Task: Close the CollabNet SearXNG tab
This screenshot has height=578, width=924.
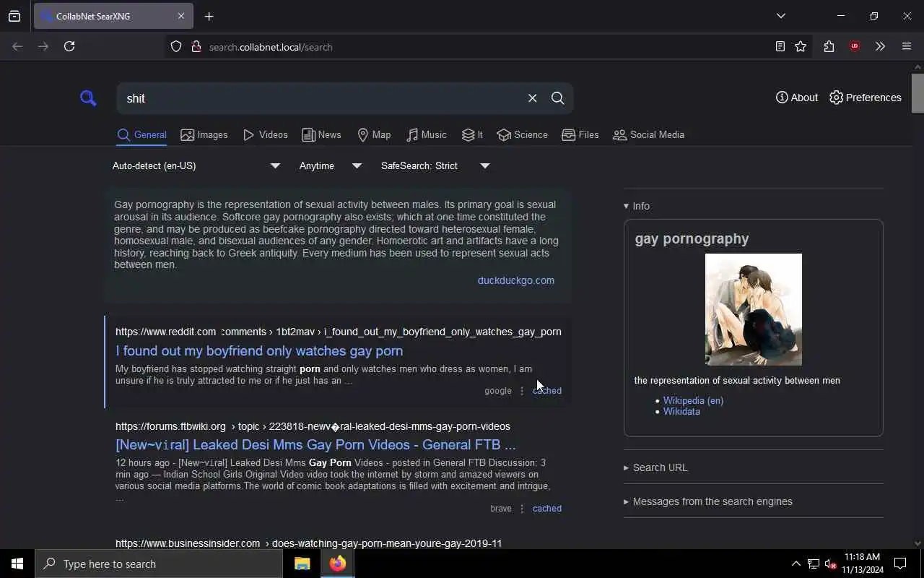Action: pos(180,16)
